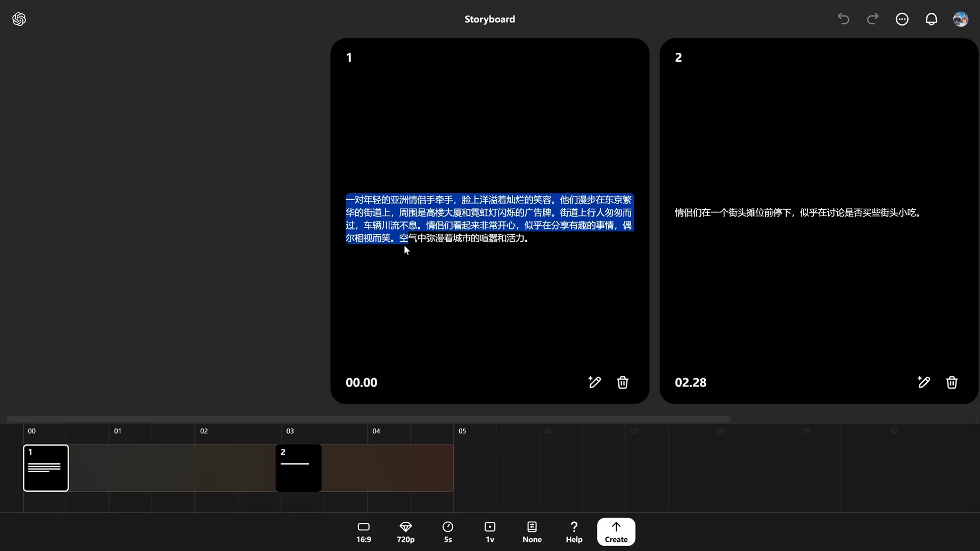Click the OpenAI logo in top-left corner
The image size is (980, 551).
tap(19, 19)
